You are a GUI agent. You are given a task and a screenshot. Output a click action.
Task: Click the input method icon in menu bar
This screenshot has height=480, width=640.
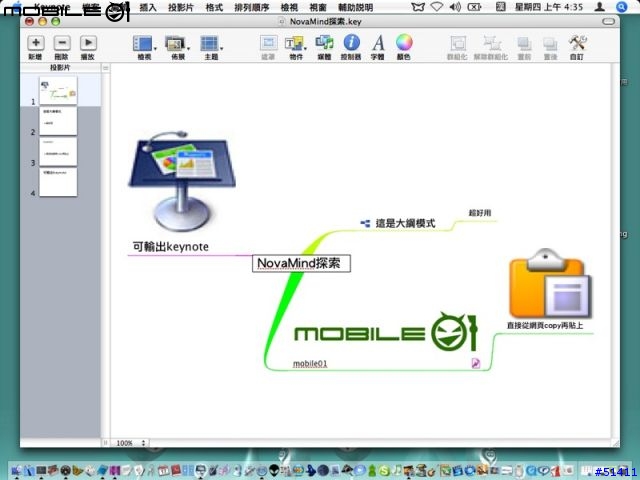pyautogui.click(x=500, y=7)
